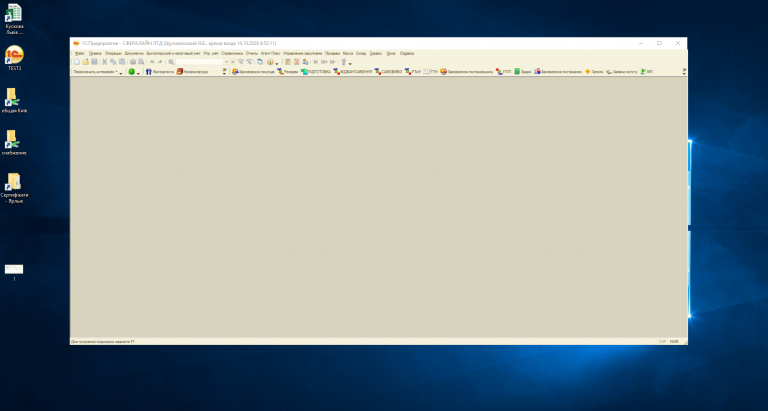768x411 pixels.
Task: Open the Справочники menu
Action: [232, 53]
